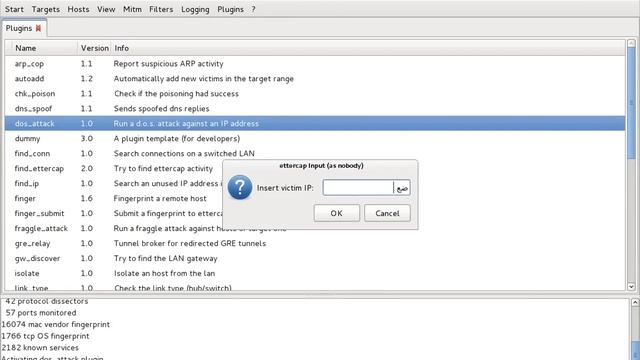
Task: Open the Mitm menu
Action: (x=132, y=9)
